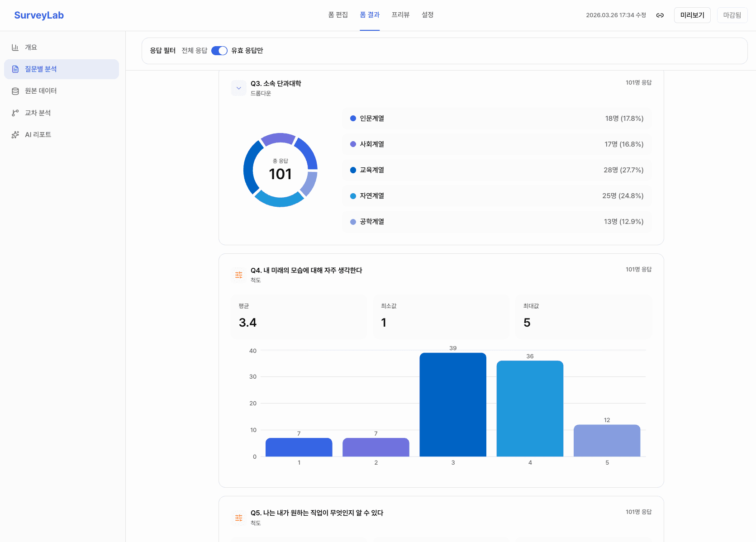Expand the Q3 dropdown chevron button
The image size is (756, 542).
(238, 87)
